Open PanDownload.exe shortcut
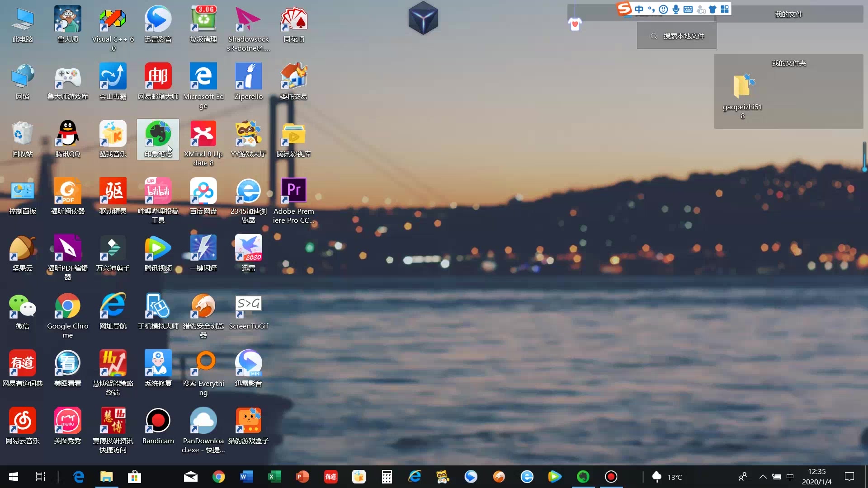The width and height of the screenshot is (868, 488). 203,431
